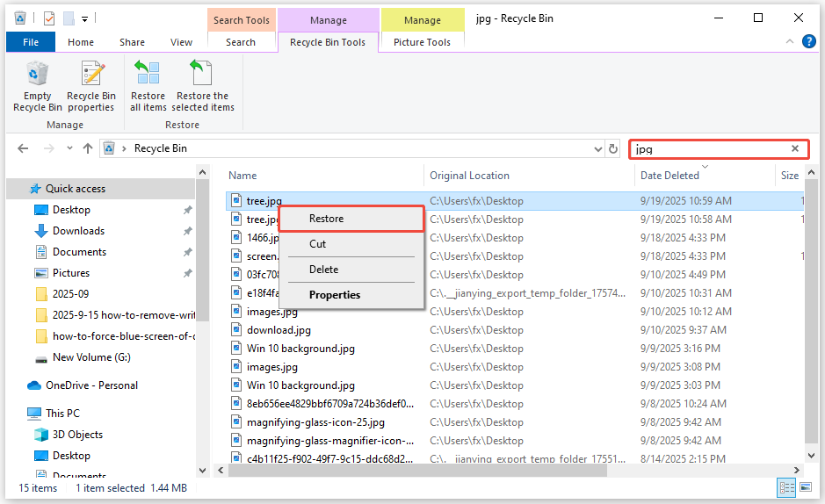
Task: Click navigation pane scroll down arrow
Action: 203,471
